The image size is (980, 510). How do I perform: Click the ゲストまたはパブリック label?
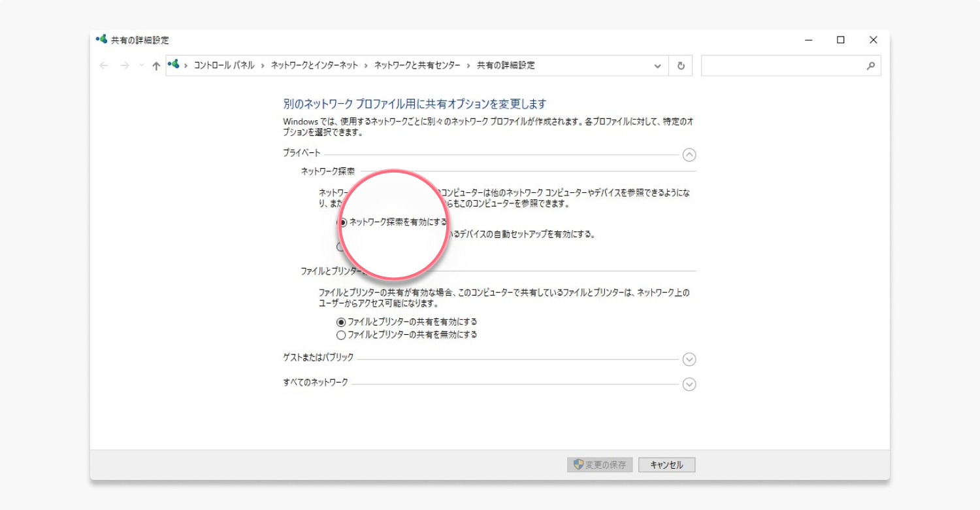coord(318,358)
